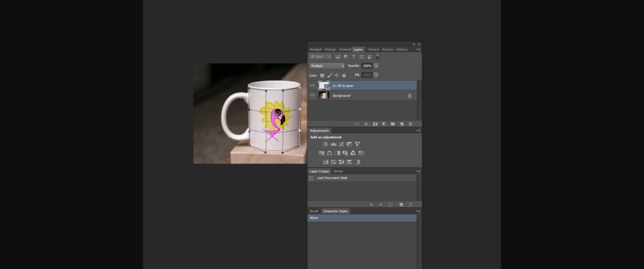Switch to the Brush tab
Image resolution: width=644 pixels, height=269 pixels.
coord(314,211)
